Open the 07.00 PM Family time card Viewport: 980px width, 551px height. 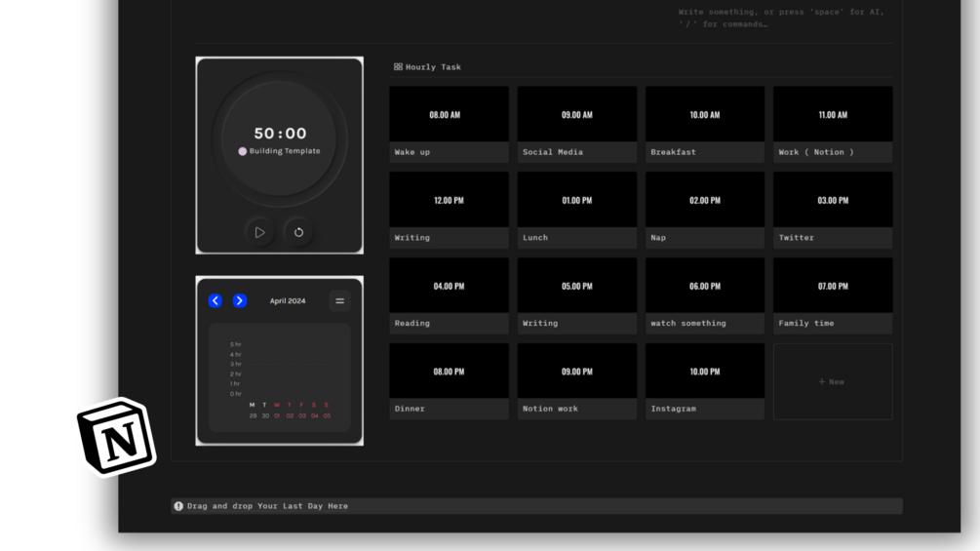(833, 295)
